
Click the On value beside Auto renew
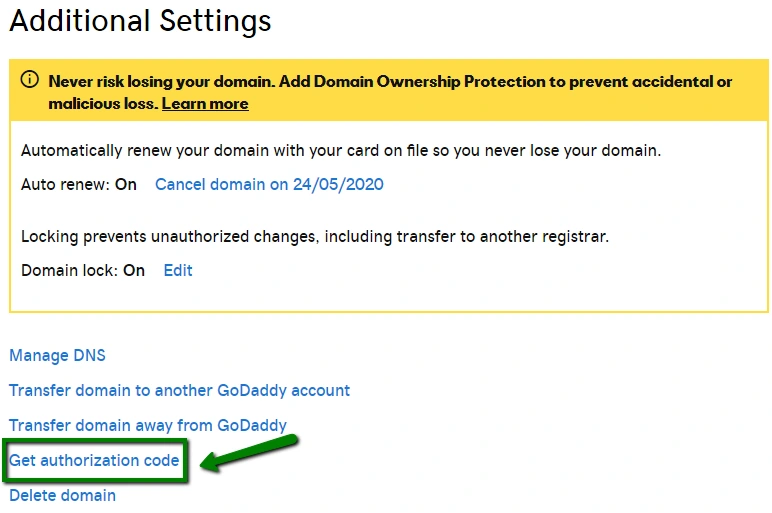tap(126, 185)
